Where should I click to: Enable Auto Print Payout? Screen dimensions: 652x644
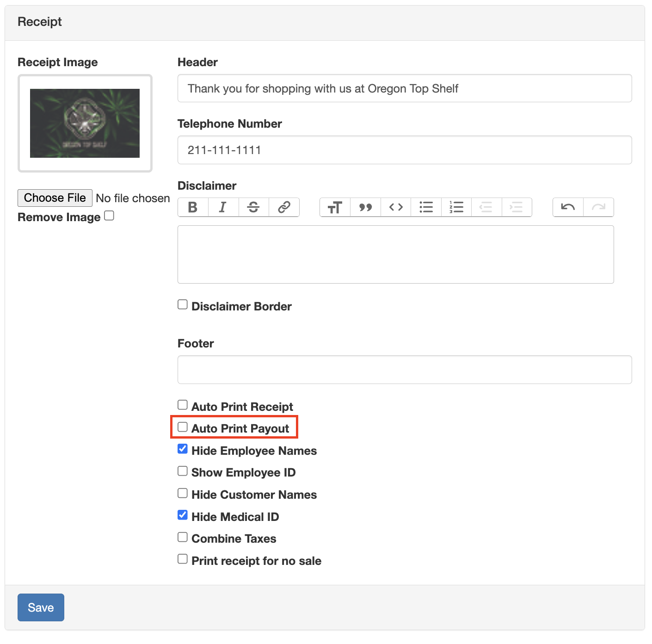click(x=183, y=427)
